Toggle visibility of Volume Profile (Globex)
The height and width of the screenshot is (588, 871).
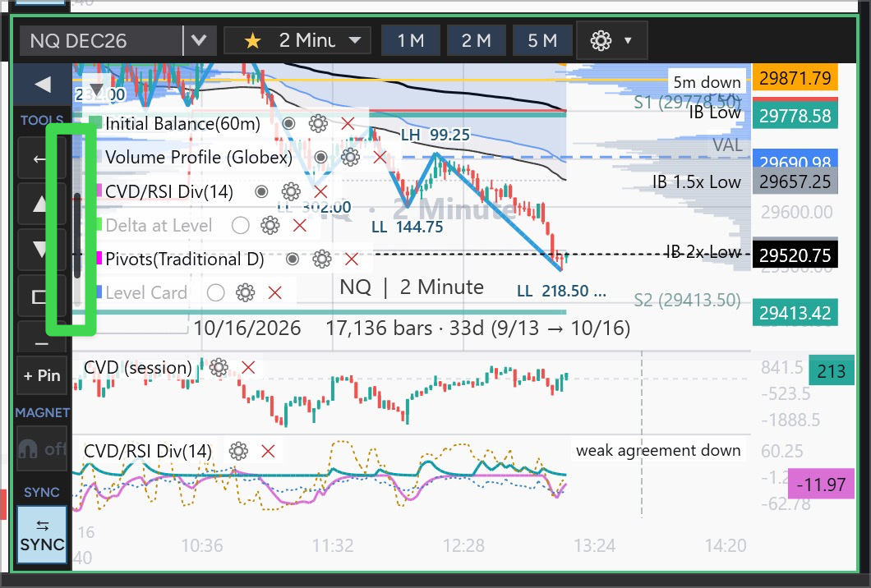(x=320, y=157)
